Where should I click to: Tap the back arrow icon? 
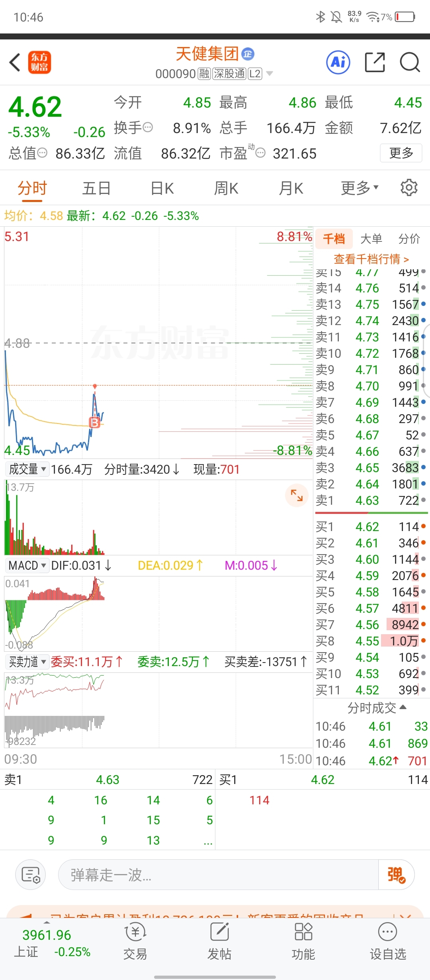pyautogui.click(x=15, y=63)
